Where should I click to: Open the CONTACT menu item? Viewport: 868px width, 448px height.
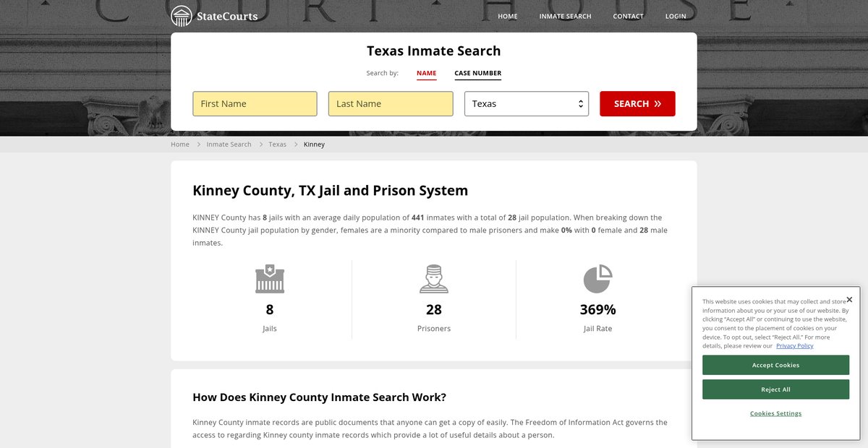tap(628, 16)
